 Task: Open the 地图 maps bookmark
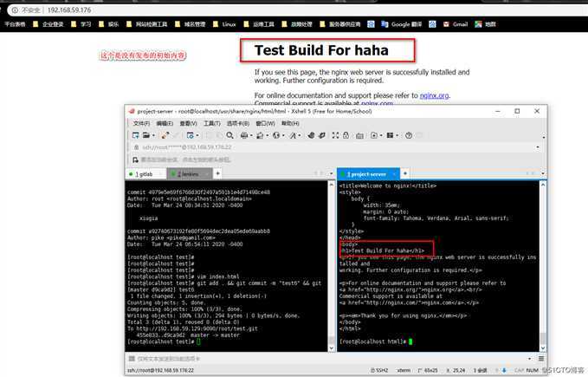(485, 24)
